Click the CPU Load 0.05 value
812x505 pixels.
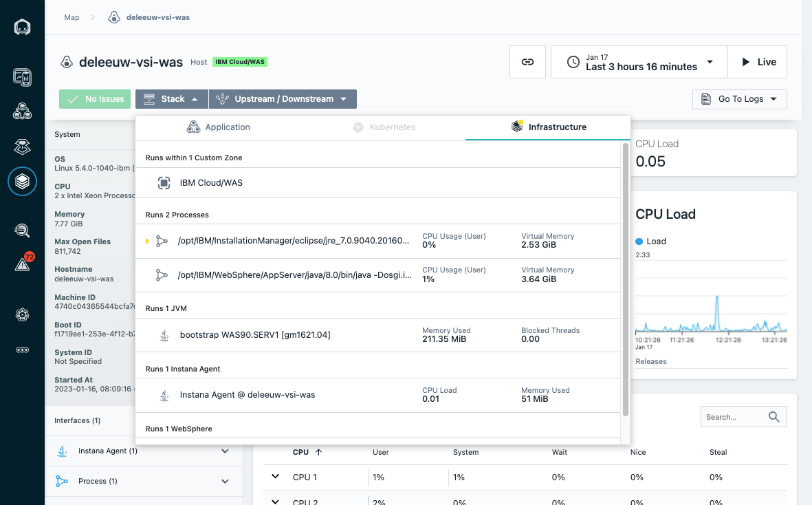[650, 162]
